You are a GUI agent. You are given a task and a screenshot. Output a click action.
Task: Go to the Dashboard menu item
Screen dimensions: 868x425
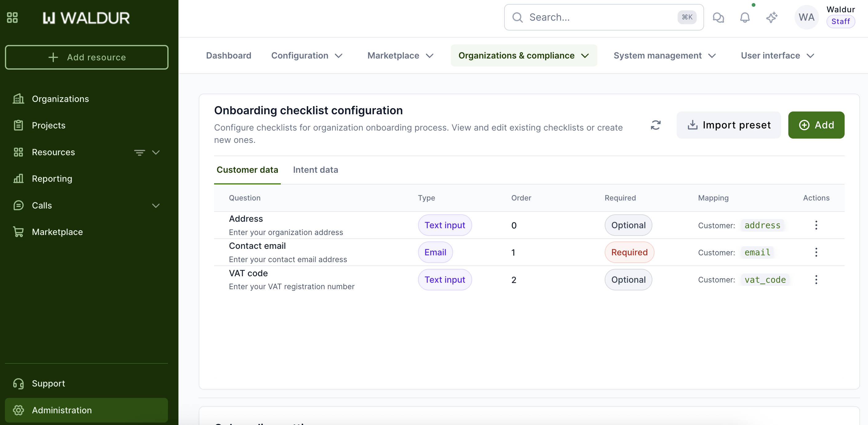coord(229,56)
